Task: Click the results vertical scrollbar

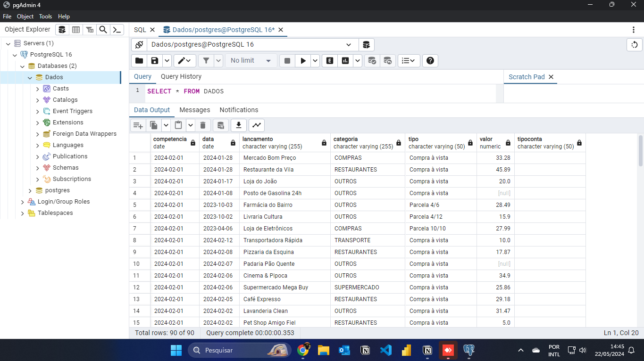Action: coord(641,151)
